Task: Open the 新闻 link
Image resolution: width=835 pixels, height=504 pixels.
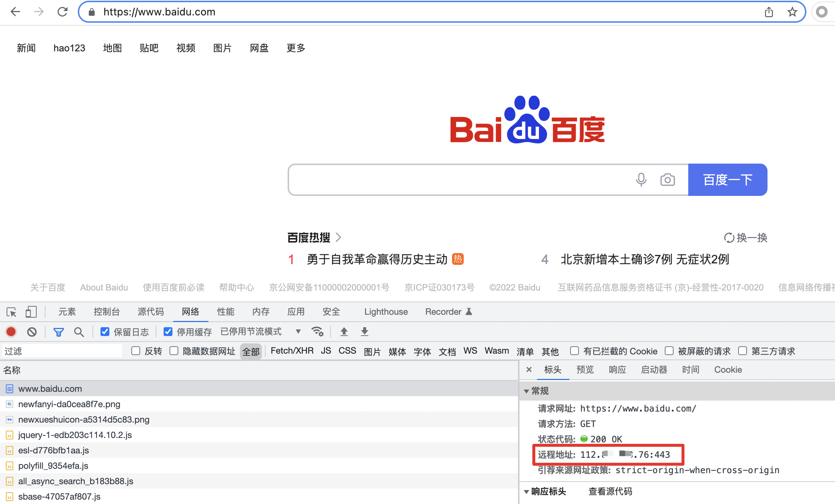Action: 26,48
